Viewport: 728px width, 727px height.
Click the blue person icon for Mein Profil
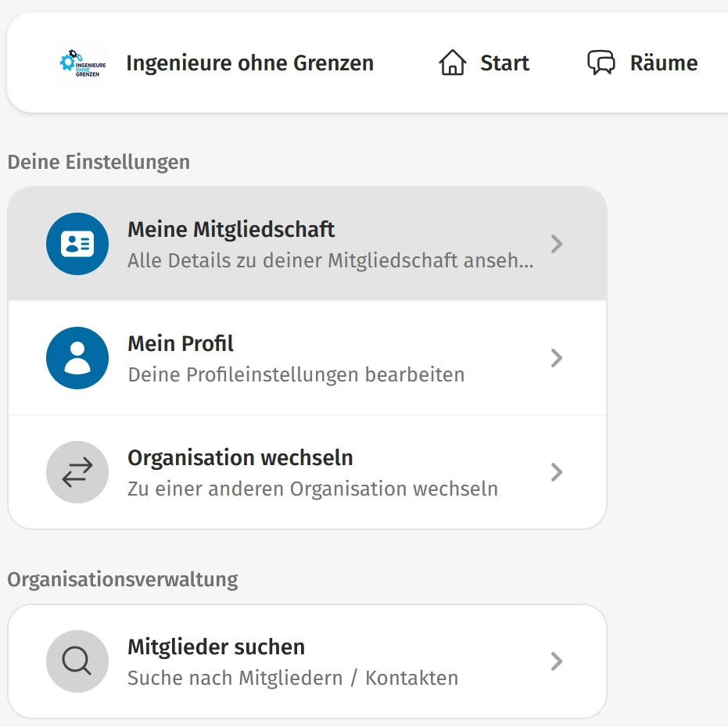coord(77,358)
